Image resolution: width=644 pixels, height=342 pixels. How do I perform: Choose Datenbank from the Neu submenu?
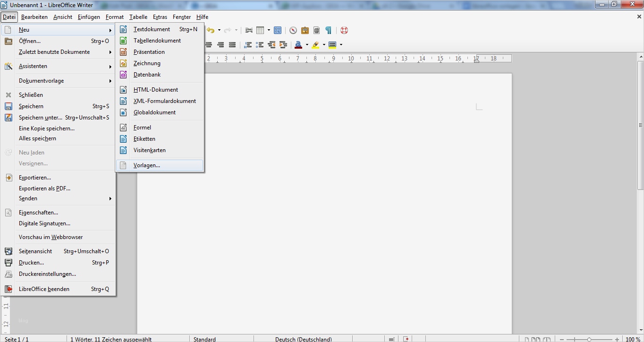[160, 75]
